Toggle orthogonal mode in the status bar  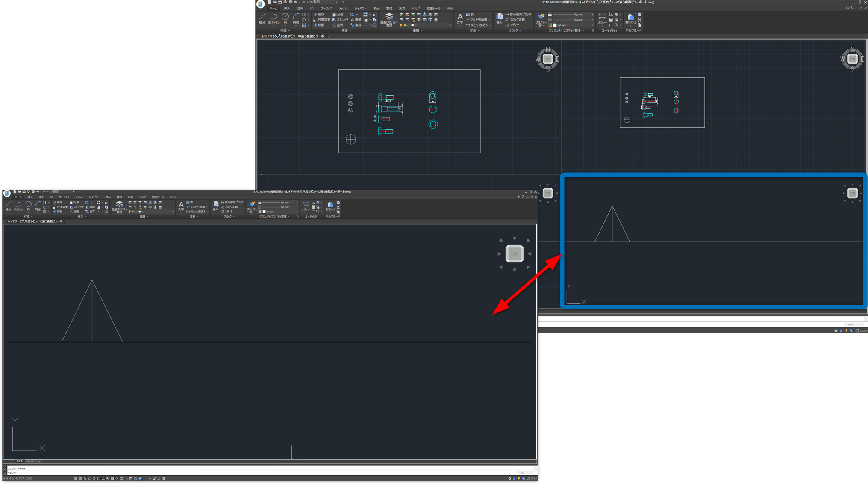[89, 478]
